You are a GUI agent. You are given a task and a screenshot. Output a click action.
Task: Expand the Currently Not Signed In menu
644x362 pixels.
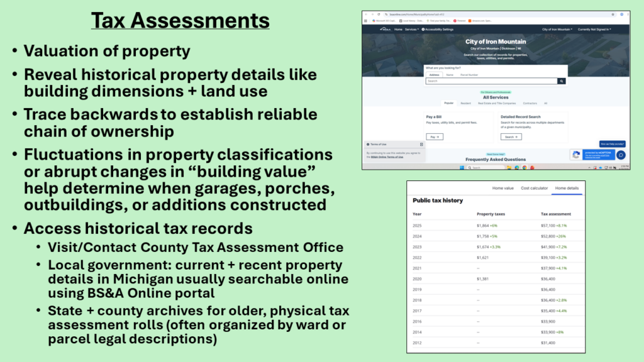tap(594, 30)
